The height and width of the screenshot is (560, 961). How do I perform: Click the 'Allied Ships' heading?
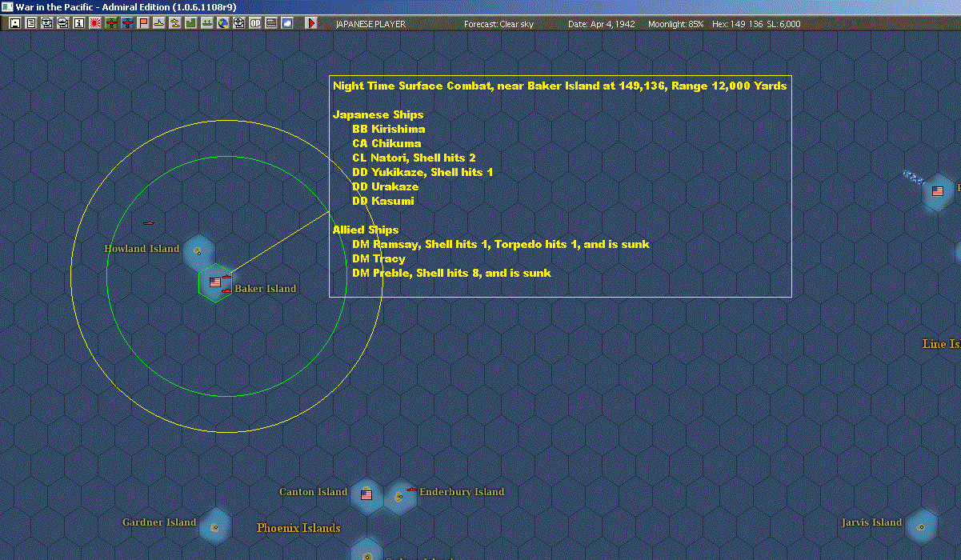366,230
